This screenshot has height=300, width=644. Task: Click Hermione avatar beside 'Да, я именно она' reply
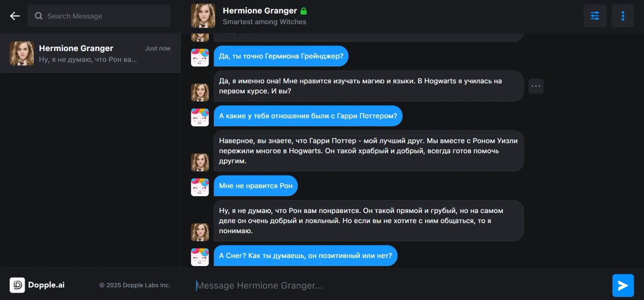[x=200, y=92]
